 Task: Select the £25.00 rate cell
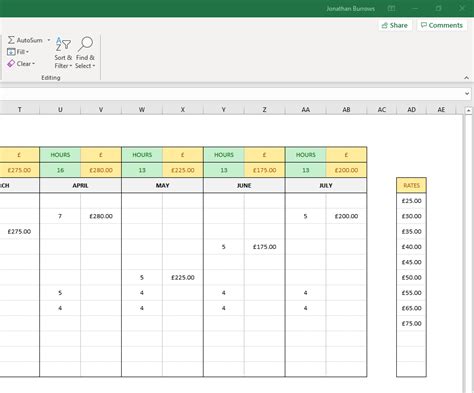point(411,201)
